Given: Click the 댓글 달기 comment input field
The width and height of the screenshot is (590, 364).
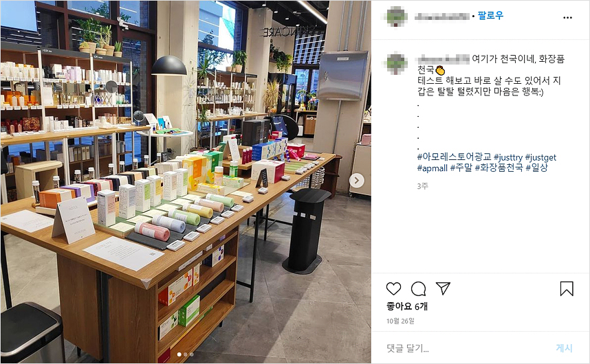Looking at the screenshot, I should coord(467,348).
